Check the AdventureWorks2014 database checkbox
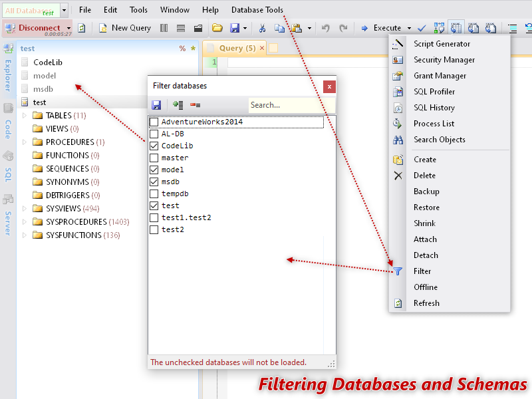The image size is (532, 399). pos(154,122)
